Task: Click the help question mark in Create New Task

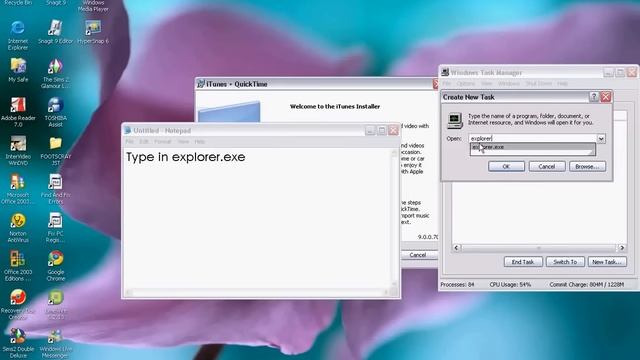Action: pyautogui.click(x=594, y=97)
